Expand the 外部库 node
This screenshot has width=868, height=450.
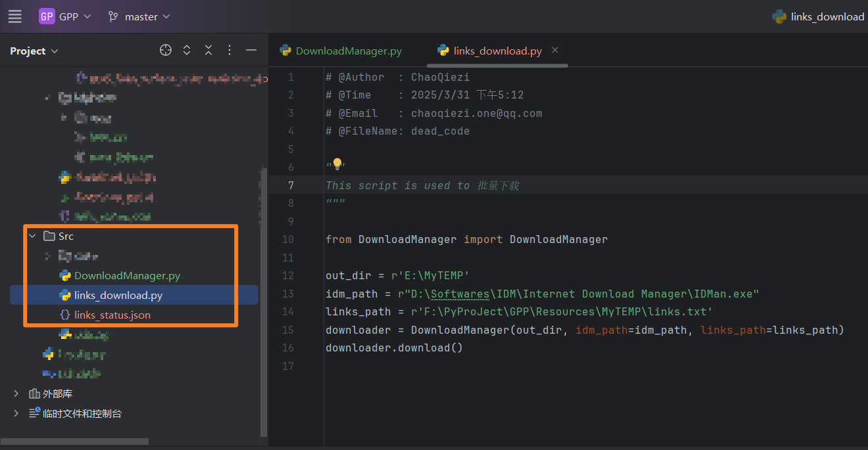click(x=16, y=394)
